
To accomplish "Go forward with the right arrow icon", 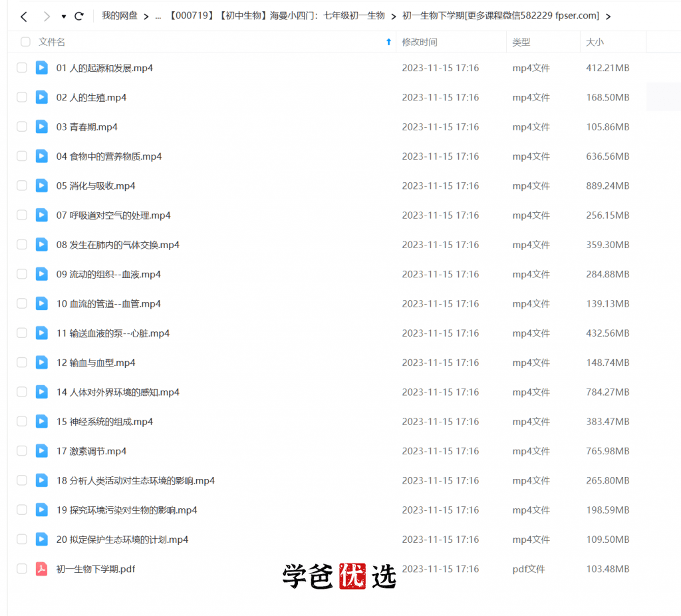I will coord(47,17).
